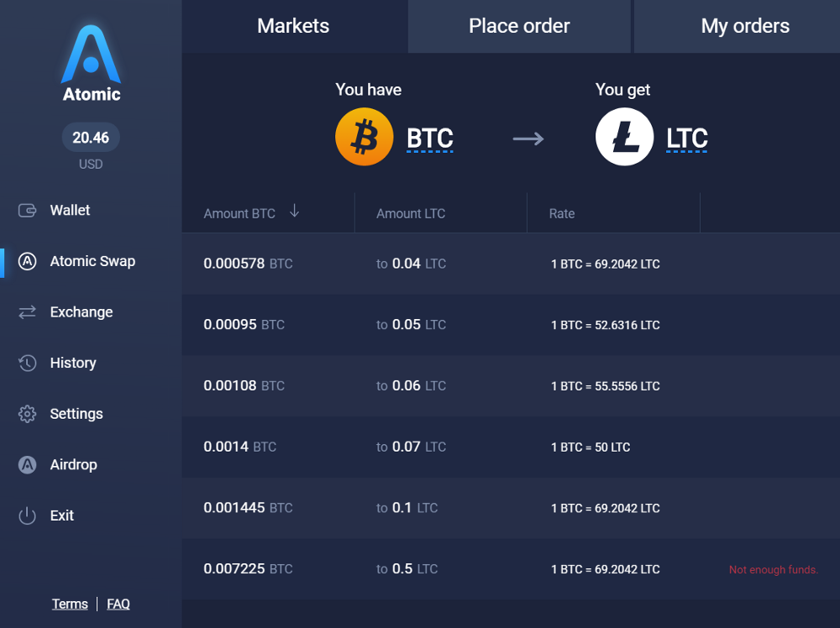The height and width of the screenshot is (628, 840).
Task: Click the History clock icon
Action: [28, 364]
